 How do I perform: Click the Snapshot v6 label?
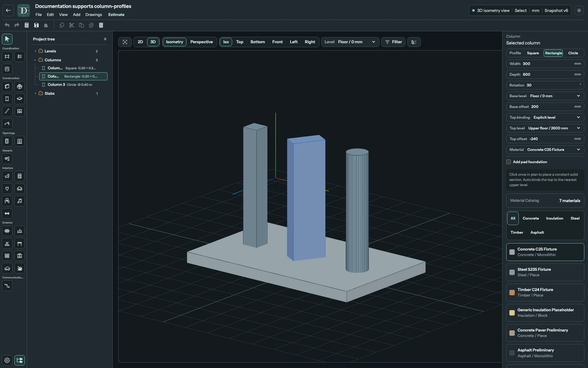[556, 10]
